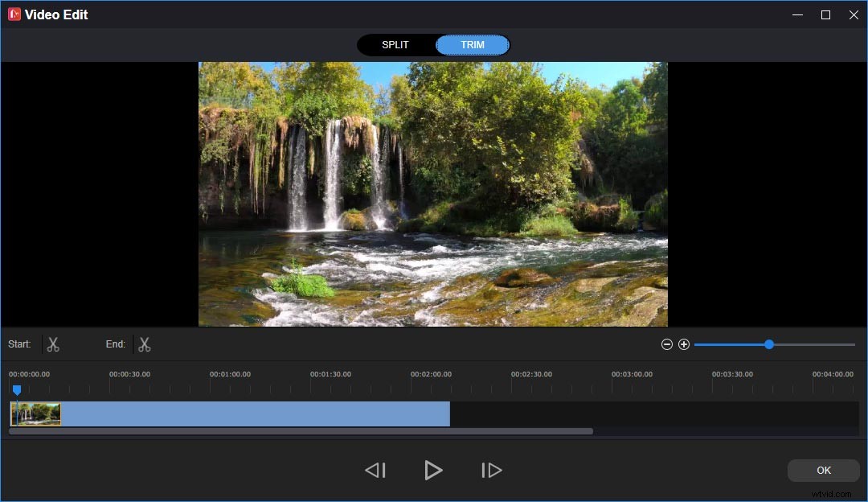This screenshot has height=502, width=868.
Task: Step back one frame with previous frame icon
Action: click(375, 470)
